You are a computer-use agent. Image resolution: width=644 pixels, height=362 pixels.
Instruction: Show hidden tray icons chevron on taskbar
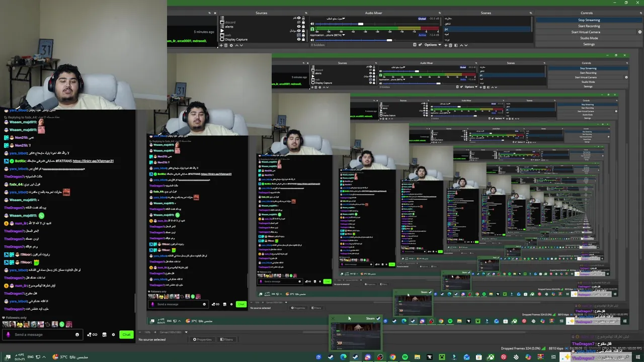point(44,357)
